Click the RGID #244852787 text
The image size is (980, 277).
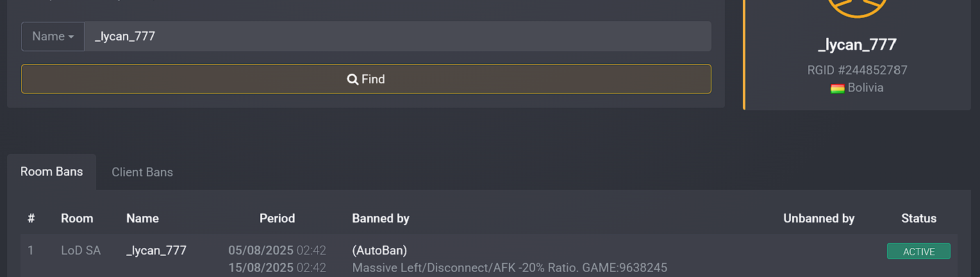click(x=857, y=71)
